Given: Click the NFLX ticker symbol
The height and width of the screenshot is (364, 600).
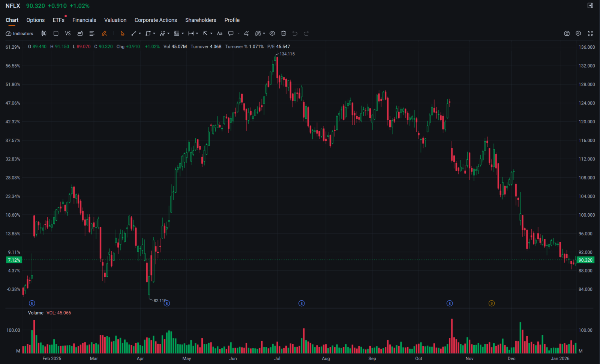Looking at the screenshot, I should pos(13,6).
